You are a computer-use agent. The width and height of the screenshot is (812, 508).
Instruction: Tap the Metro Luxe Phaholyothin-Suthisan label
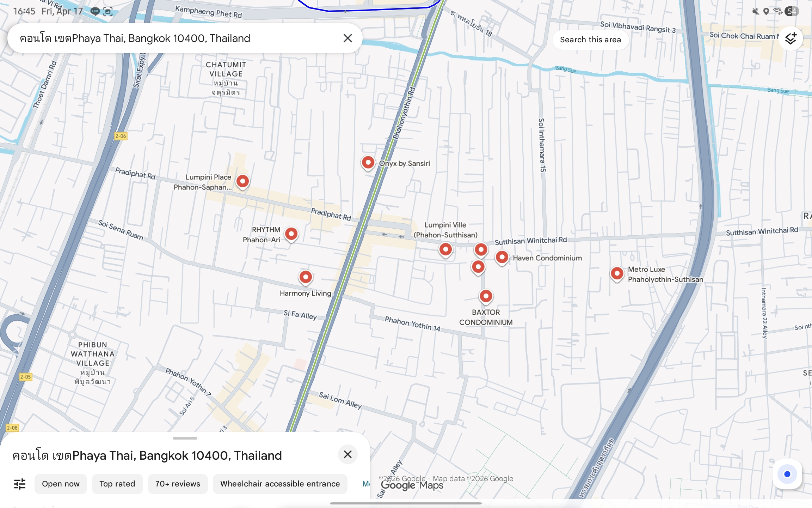pos(665,274)
